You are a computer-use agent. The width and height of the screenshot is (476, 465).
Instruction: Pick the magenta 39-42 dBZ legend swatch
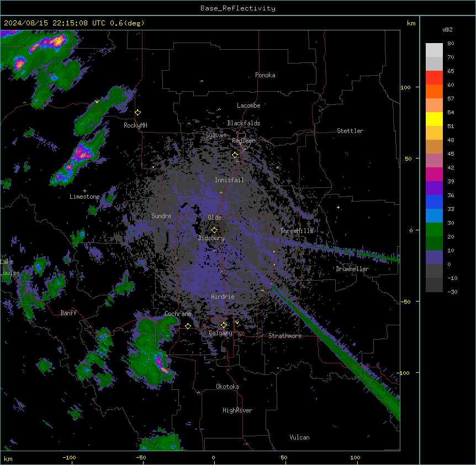[434, 174]
